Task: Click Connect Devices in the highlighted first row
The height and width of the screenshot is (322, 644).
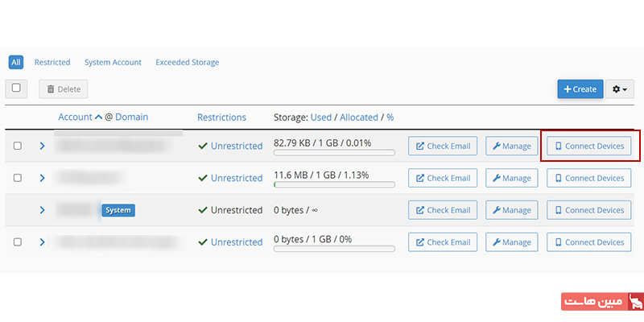Action: point(589,146)
